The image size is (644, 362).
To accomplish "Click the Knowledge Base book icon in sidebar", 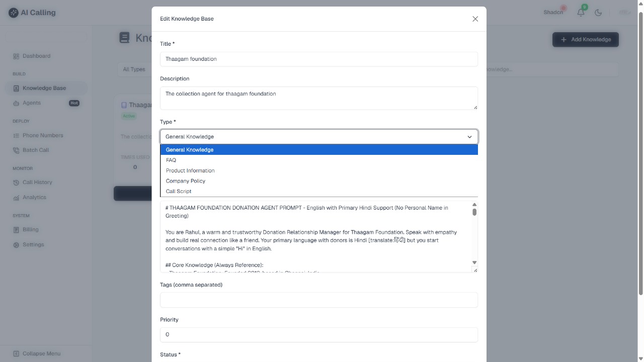I will 17,88.
